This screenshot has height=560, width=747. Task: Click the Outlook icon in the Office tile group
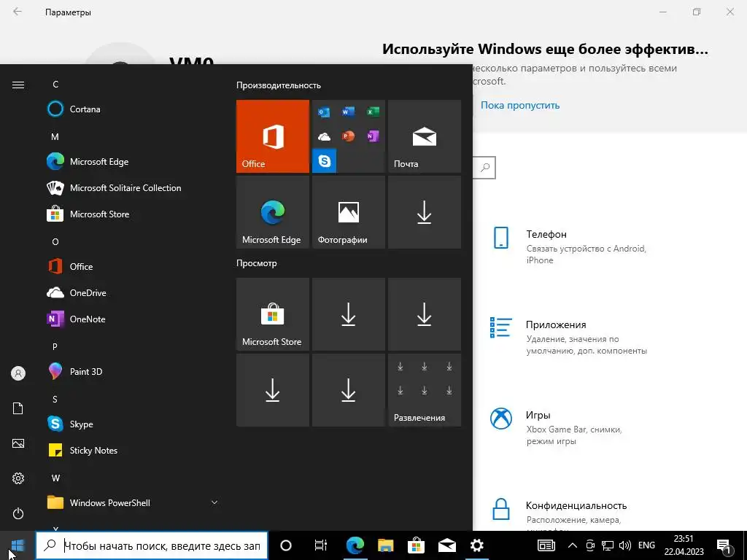click(324, 112)
